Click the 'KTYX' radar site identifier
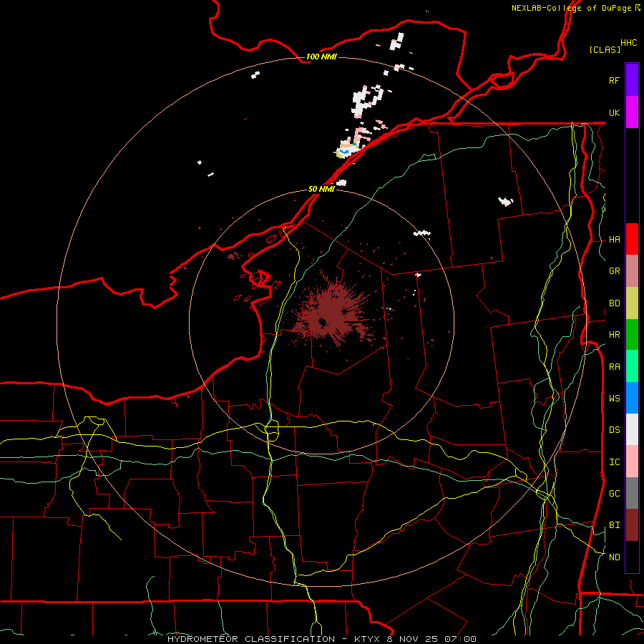This screenshot has width=644, height=644. 367,639
